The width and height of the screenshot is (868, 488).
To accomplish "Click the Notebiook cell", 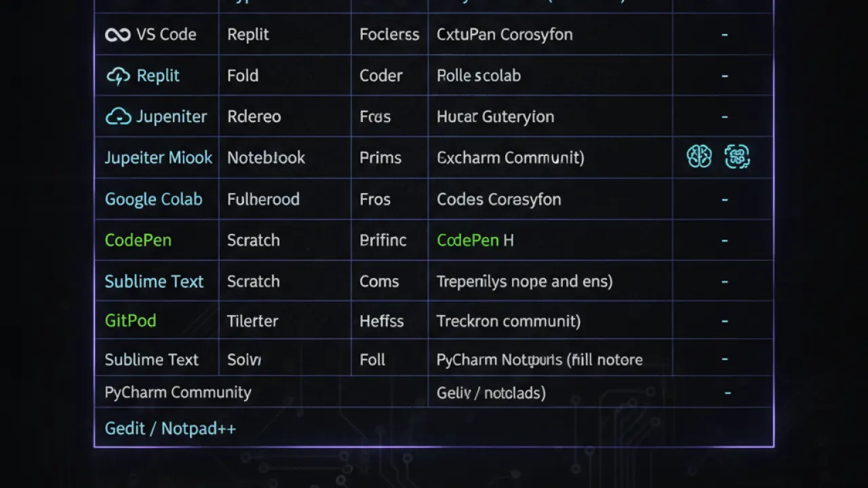I will click(x=266, y=158).
